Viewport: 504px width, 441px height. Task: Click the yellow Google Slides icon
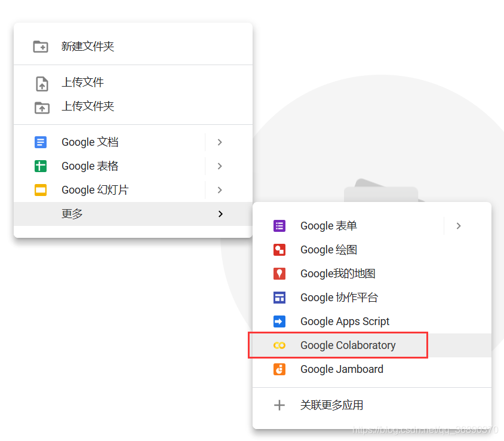coord(41,190)
